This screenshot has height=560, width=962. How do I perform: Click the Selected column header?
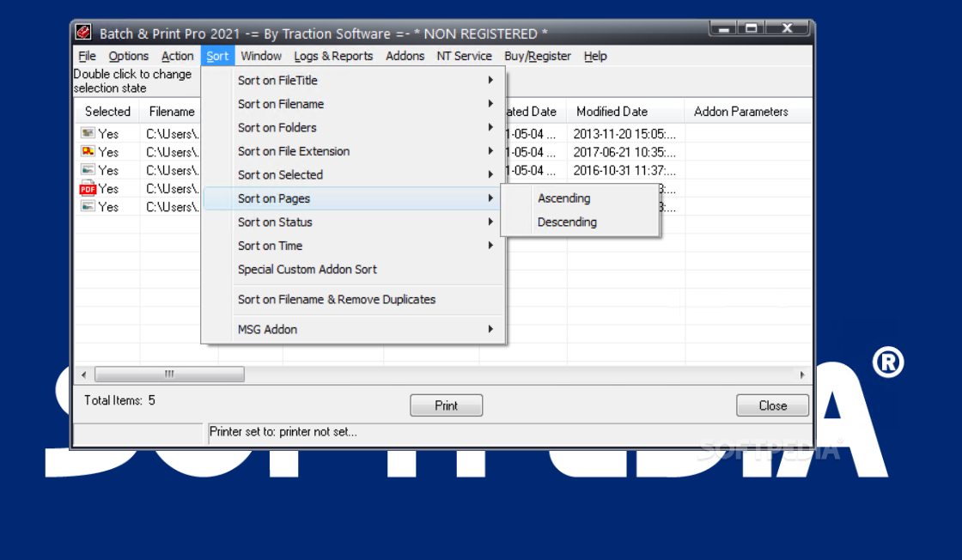point(107,112)
